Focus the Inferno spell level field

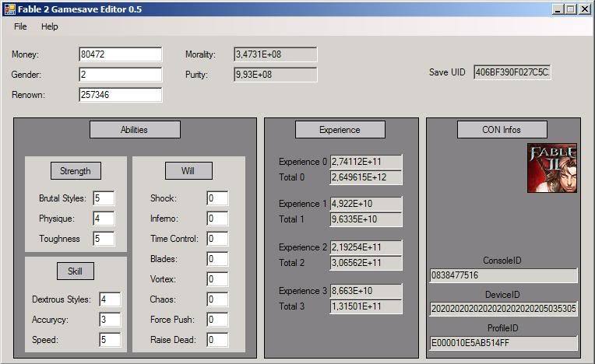point(217,219)
